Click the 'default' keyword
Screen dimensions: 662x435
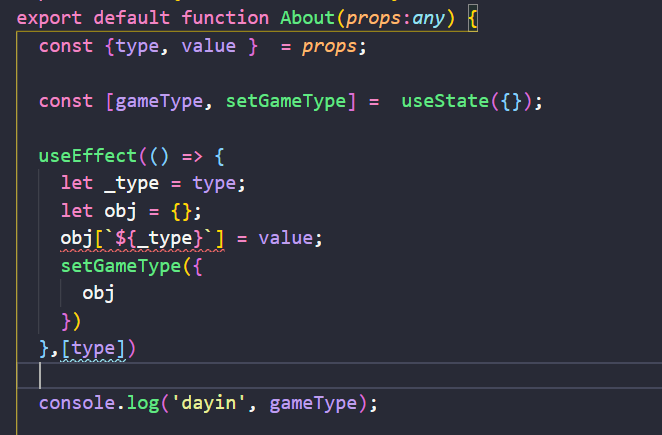[131, 18]
